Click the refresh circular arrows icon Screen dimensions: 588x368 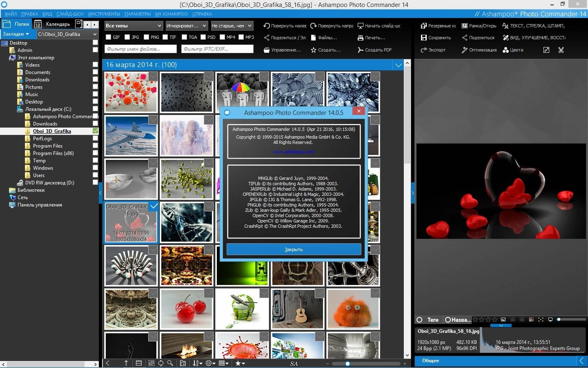161,363
